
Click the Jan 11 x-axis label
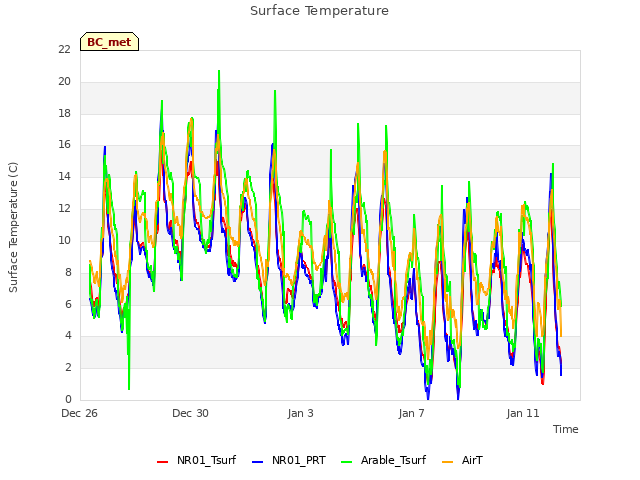[x=523, y=413]
